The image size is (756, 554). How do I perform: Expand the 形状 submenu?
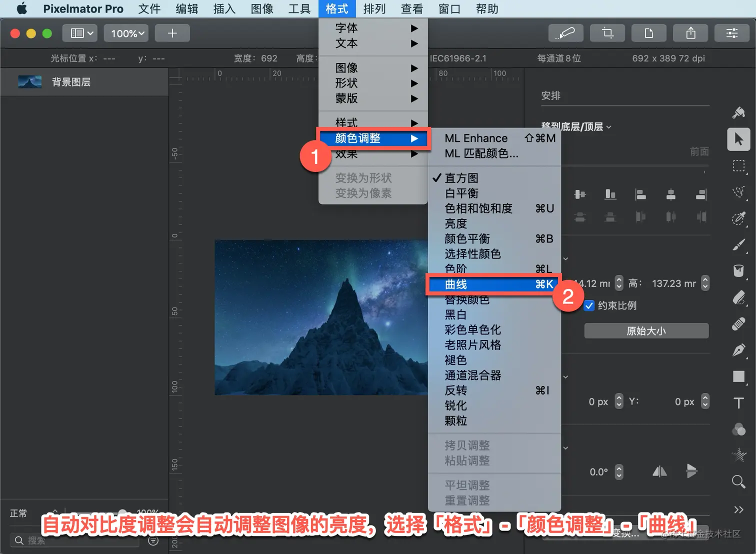[373, 83]
